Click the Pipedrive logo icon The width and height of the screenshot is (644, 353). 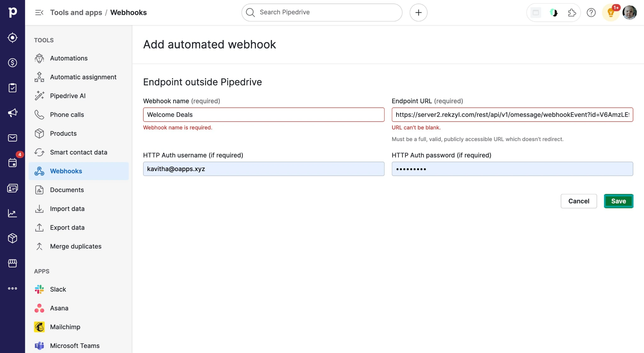point(13,12)
